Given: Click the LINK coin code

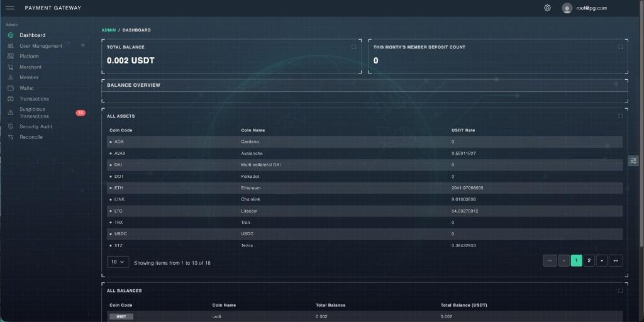Looking at the screenshot, I should [119, 199].
